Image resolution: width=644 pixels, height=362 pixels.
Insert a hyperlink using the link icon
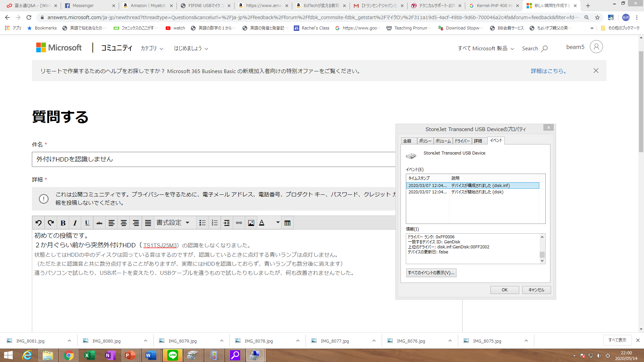[238, 223]
